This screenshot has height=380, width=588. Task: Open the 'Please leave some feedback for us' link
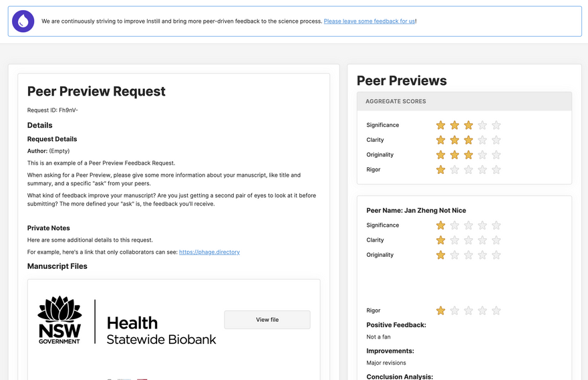tap(369, 21)
